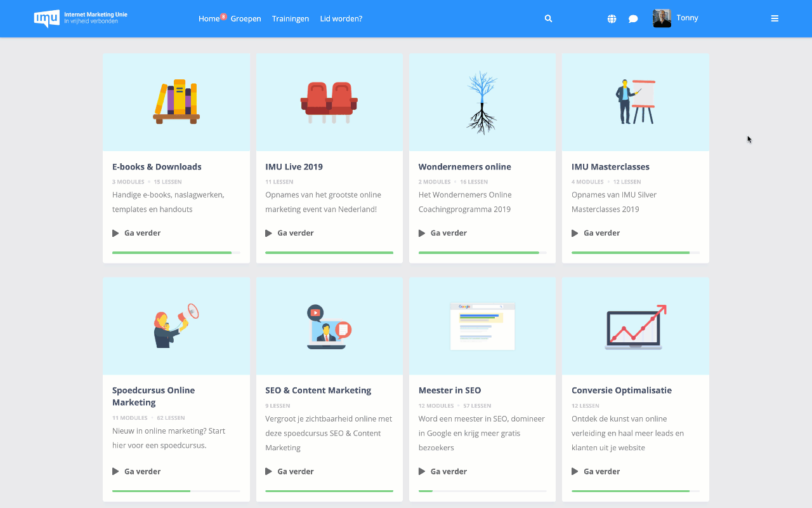Click Ga verder for IMU Live 2019
This screenshot has height=508, width=812.
(x=295, y=233)
